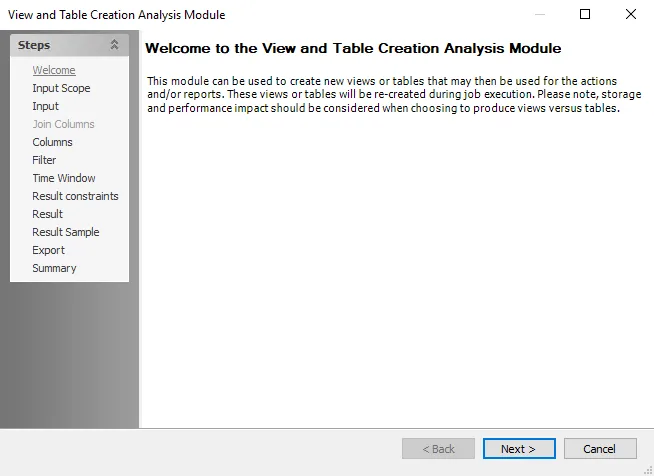
Task: Open the Export step
Action: point(48,250)
